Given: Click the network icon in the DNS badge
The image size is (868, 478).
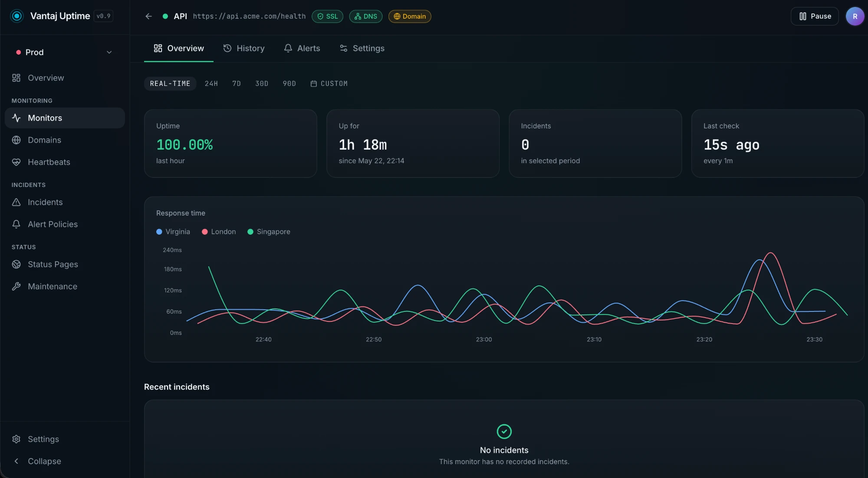Looking at the screenshot, I should click(358, 16).
